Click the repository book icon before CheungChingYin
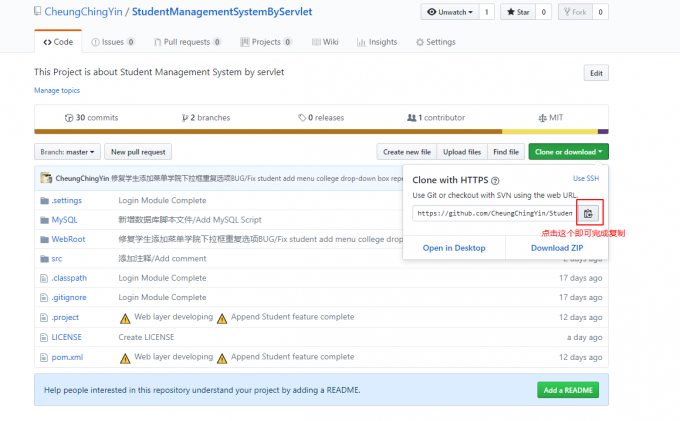This screenshot has width=680, height=421. point(38,11)
